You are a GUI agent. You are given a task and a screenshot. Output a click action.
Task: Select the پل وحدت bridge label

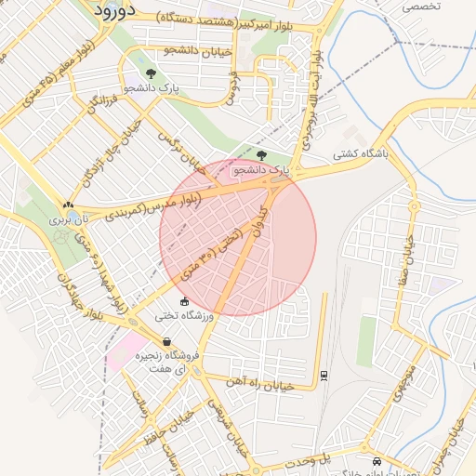click(x=308, y=461)
